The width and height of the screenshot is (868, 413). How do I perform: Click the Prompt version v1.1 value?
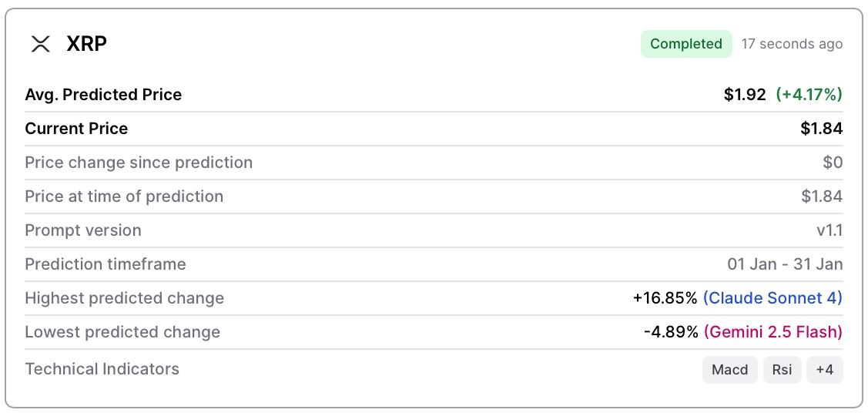829,230
